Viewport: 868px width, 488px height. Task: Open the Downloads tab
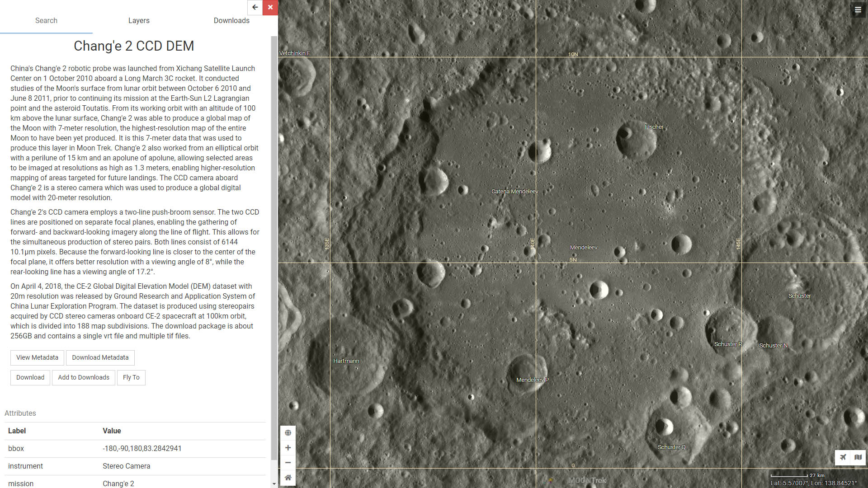[x=231, y=21]
